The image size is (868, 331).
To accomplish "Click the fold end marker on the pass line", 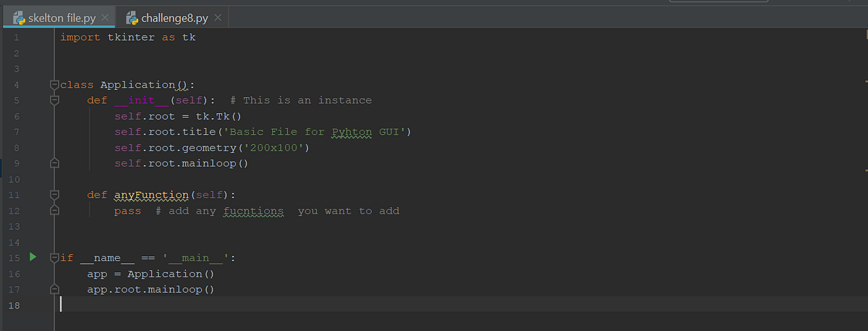I will click(54, 211).
